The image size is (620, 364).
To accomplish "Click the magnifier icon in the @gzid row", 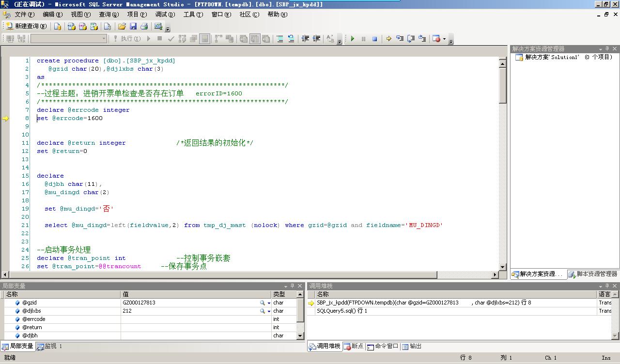I will click(263, 303).
